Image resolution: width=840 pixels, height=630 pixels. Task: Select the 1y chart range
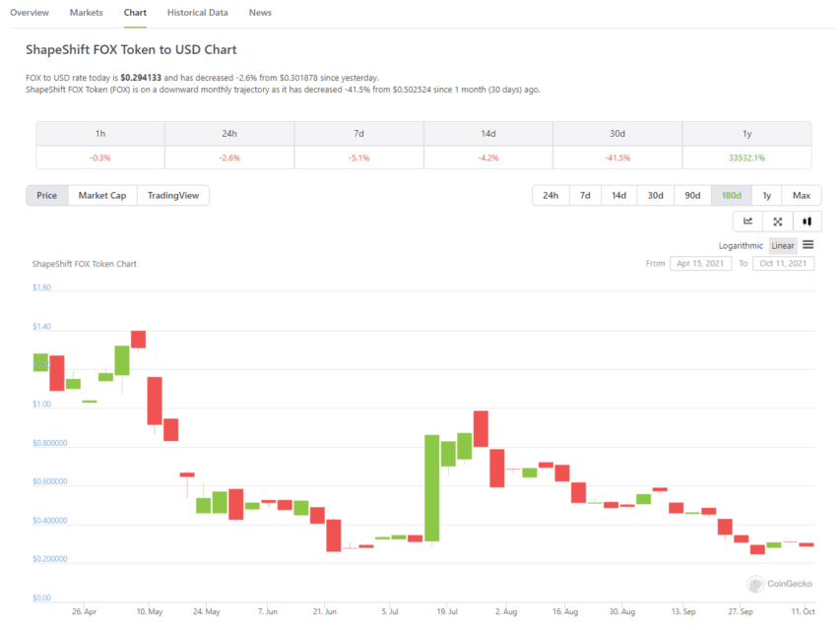(x=766, y=196)
